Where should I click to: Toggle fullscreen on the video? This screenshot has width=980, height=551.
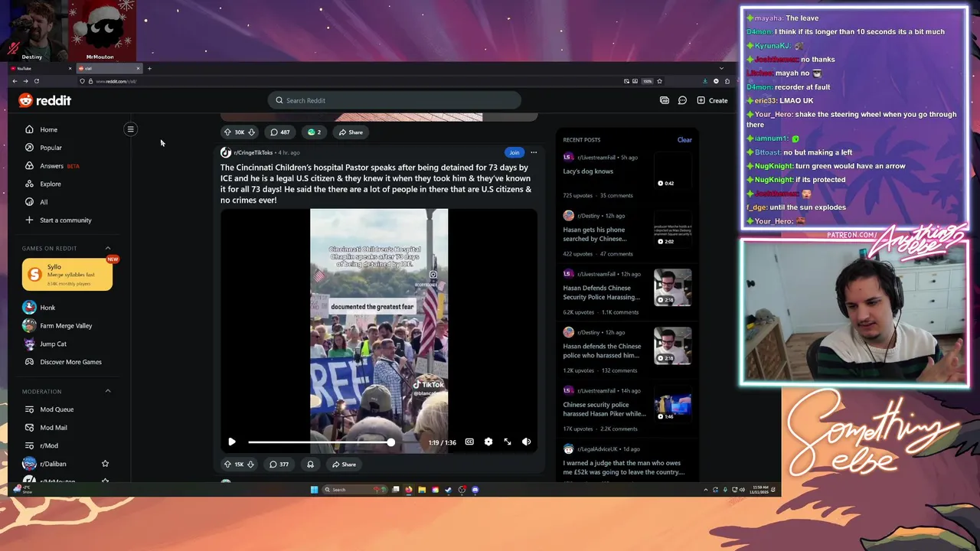[507, 442]
